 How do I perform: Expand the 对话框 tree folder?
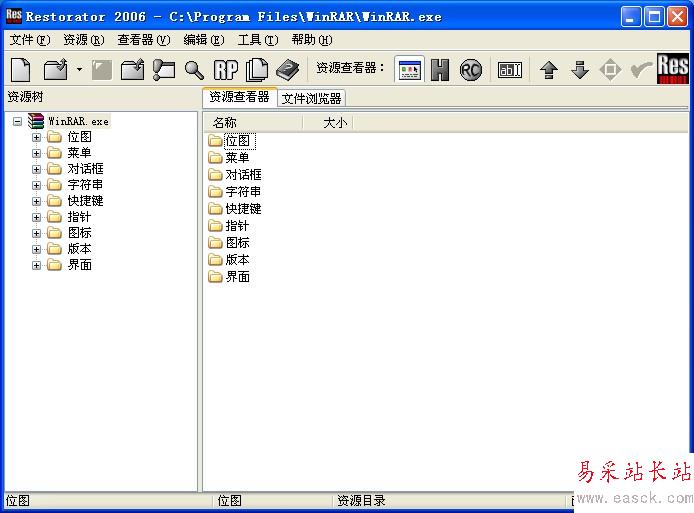click(37, 169)
